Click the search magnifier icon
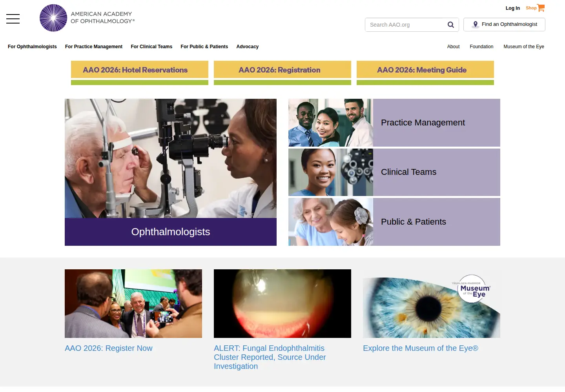This screenshot has height=392, width=565. (x=451, y=25)
